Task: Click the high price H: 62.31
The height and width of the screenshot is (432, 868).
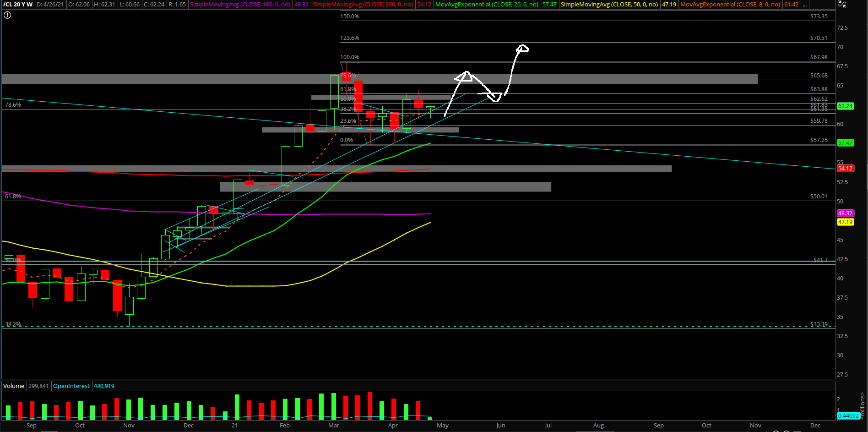Action: (x=104, y=4)
